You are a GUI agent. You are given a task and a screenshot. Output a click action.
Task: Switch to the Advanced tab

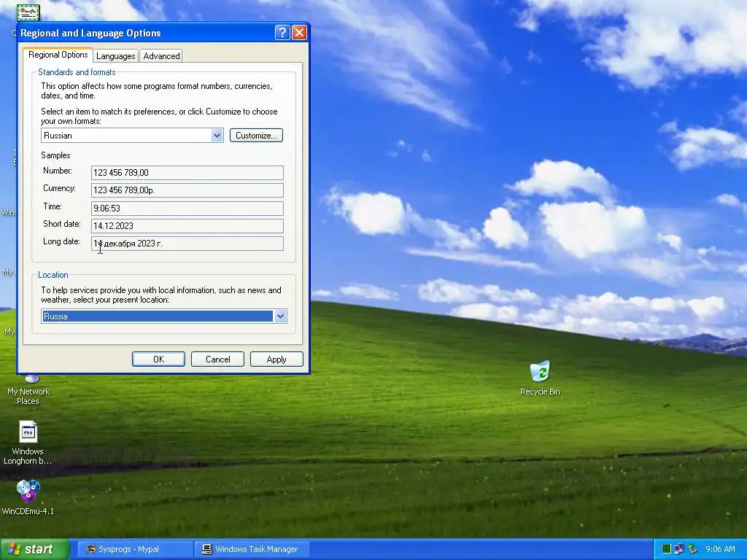161,55
